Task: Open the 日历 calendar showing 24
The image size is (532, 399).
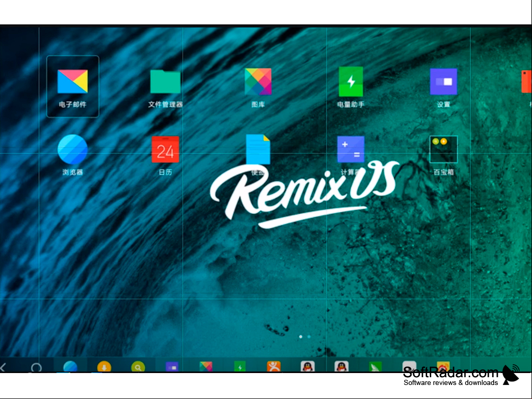Action: [165, 149]
